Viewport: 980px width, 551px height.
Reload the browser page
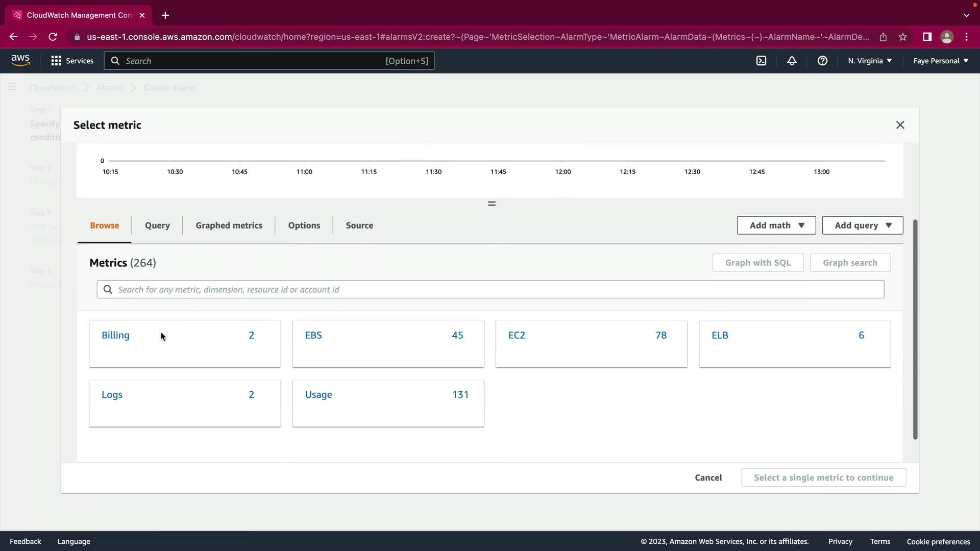(x=53, y=37)
